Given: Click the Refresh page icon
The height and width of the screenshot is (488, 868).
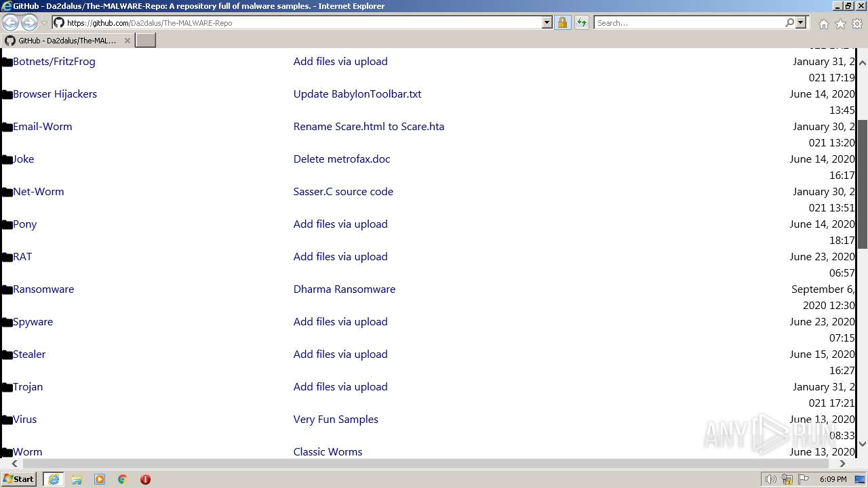Looking at the screenshot, I should coord(581,22).
